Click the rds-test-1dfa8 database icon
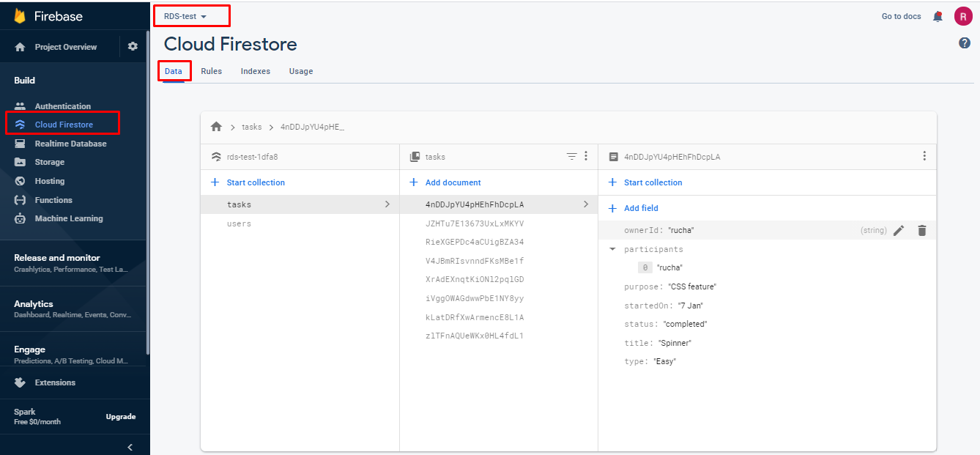The height and width of the screenshot is (455, 980). (x=216, y=157)
